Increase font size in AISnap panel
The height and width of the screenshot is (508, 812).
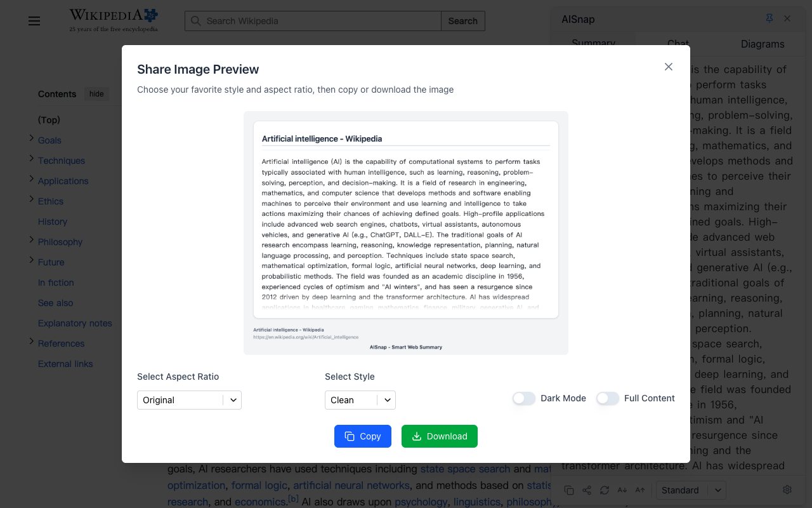tap(640, 490)
